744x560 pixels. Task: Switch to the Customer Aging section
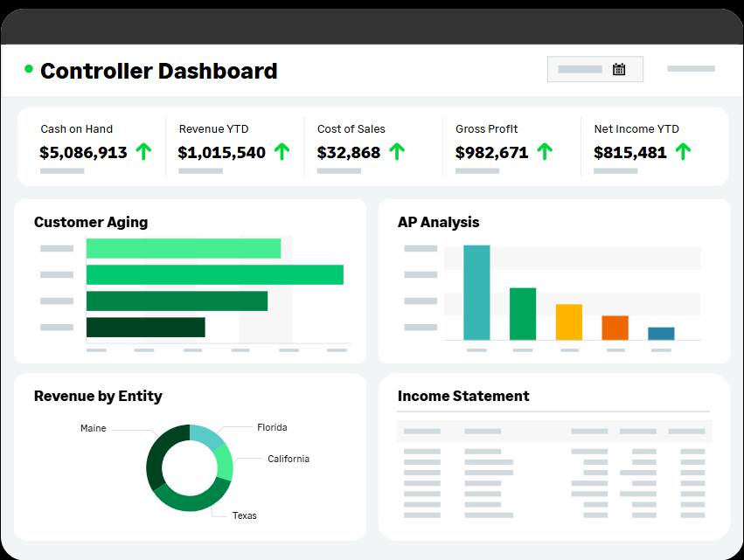pyautogui.click(x=91, y=222)
